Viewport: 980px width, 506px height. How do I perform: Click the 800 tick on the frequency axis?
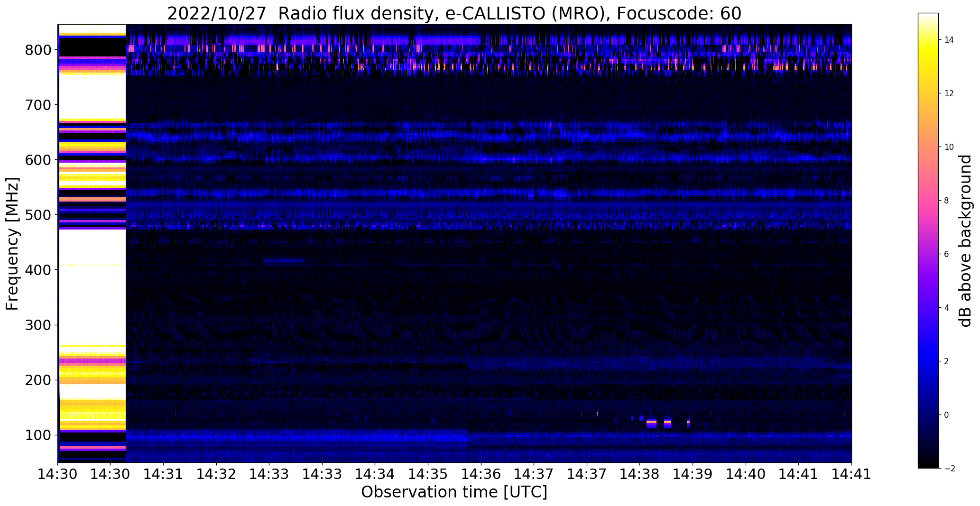click(x=38, y=50)
